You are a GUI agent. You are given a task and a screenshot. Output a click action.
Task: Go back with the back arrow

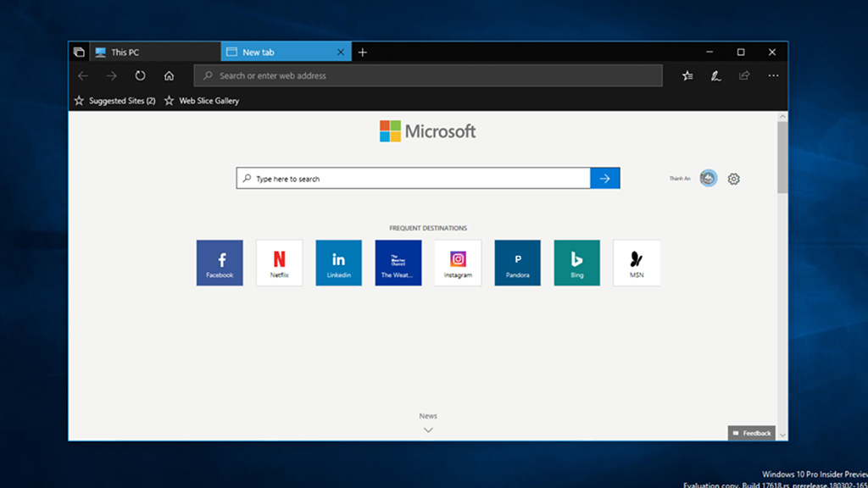[83, 75]
